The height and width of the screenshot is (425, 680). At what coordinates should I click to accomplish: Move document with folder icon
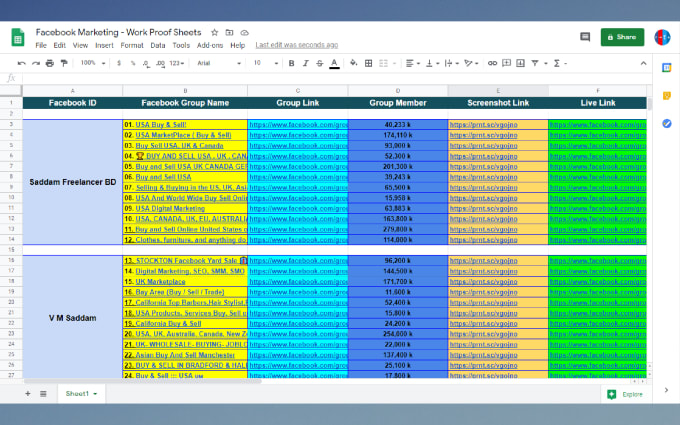(229, 33)
